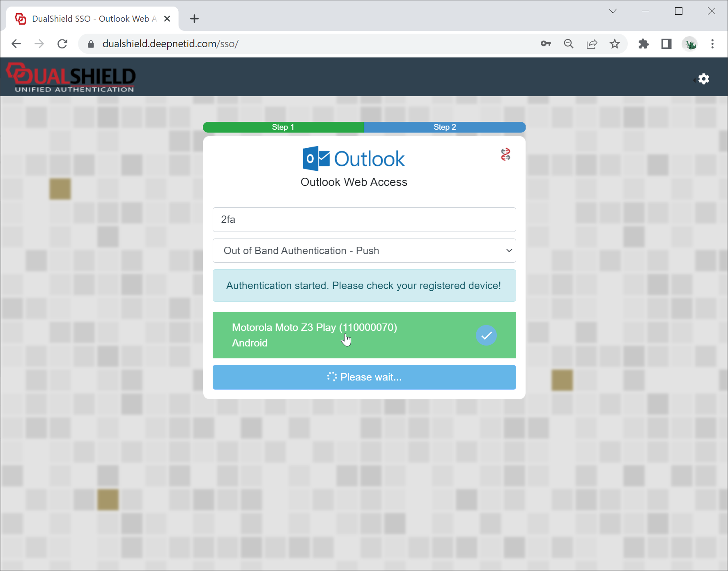Viewport: 728px width, 571px height.
Task: Click the username field containing 2fa
Action: coord(364,220)
